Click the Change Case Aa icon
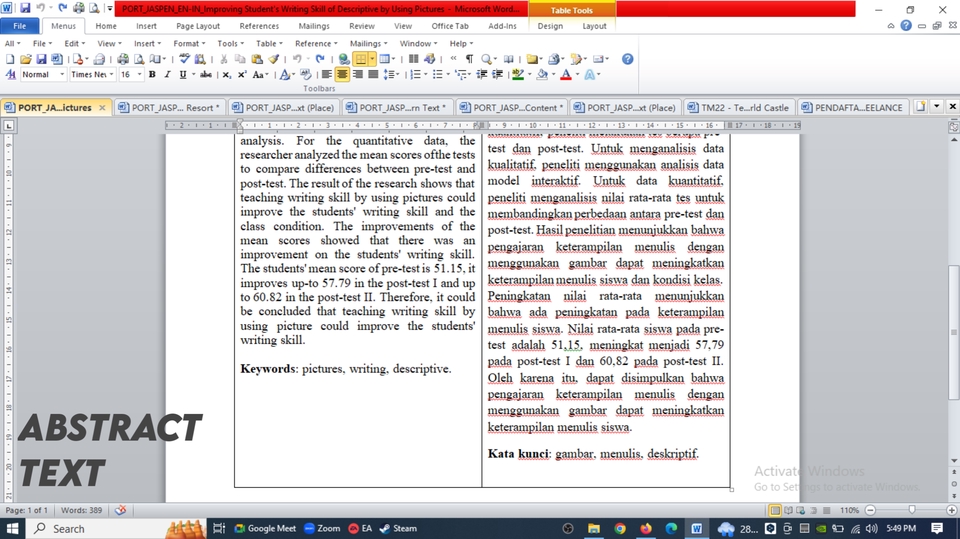The height and width of the screenshot is (539, 960). tap(258, 75)
